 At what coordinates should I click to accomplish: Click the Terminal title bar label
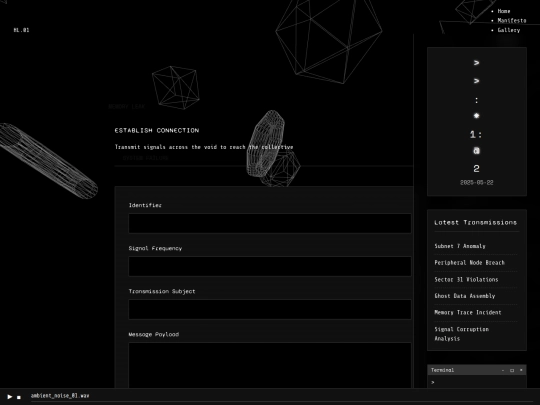[442, 370]
